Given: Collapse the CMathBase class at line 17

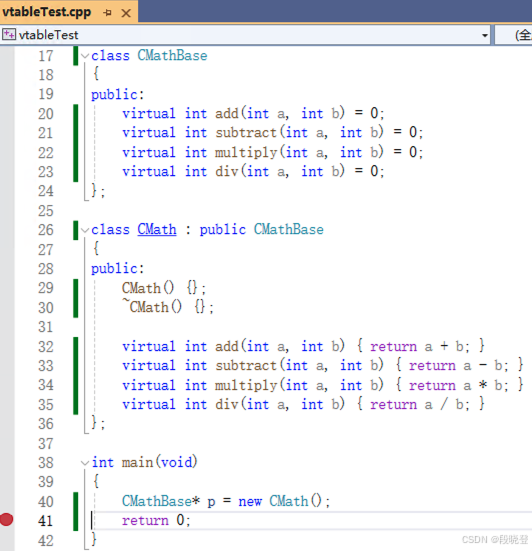Looking at the screenshot, I should click(85, 56).
